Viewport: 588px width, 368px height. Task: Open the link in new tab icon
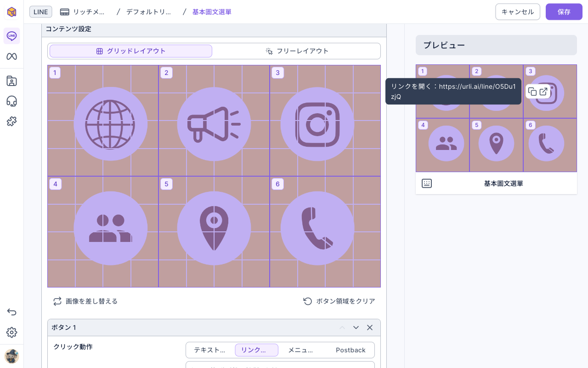pyautogui.click(x=543, y=92)
